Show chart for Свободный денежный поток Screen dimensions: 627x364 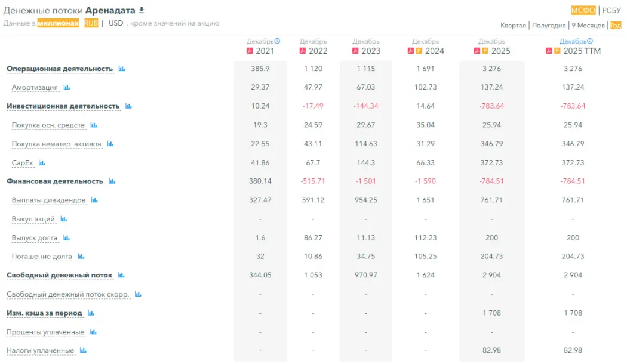coord(121,275)
